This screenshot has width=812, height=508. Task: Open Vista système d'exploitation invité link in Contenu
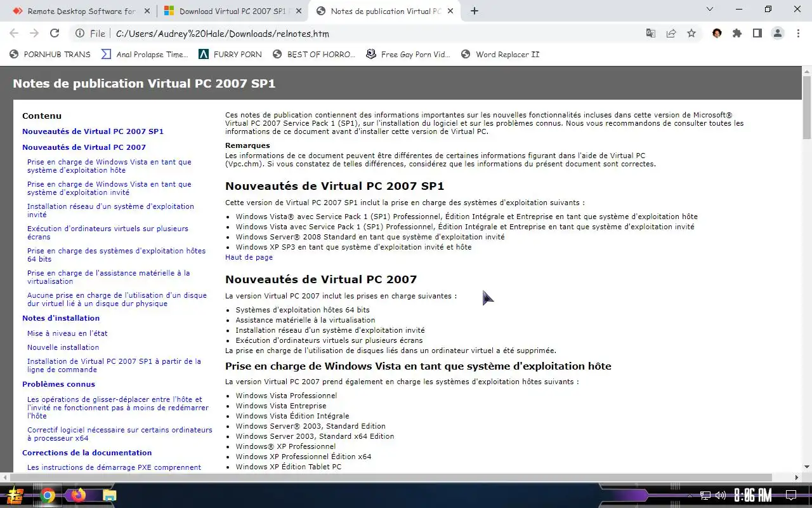click(x=109, y=188)
